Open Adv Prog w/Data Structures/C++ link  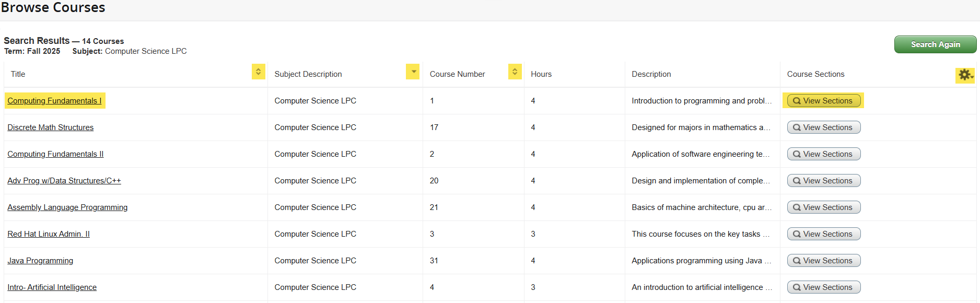pyautogui.click(x=64, y=181)
